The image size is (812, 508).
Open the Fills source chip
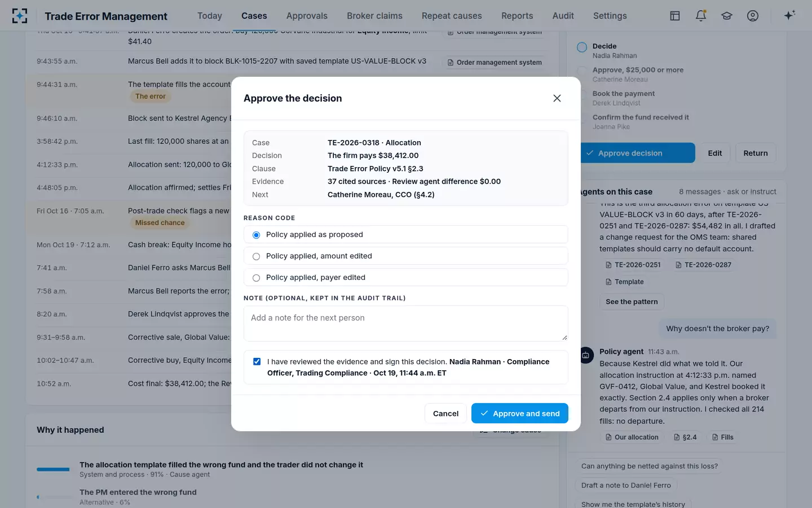click(722, 437)
